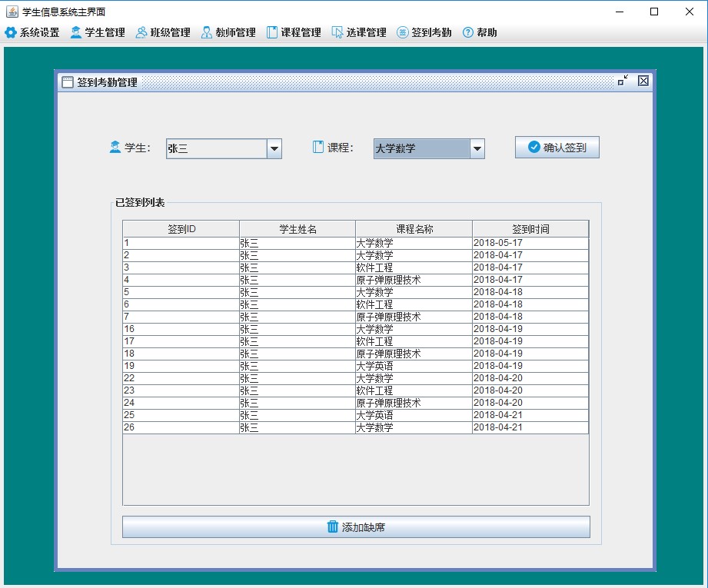The image size is (708, 588).
Task: Select the 原子弹原理技术 row dated 2018-04-17
Action: pyautogui.click(x=356, y=280)
